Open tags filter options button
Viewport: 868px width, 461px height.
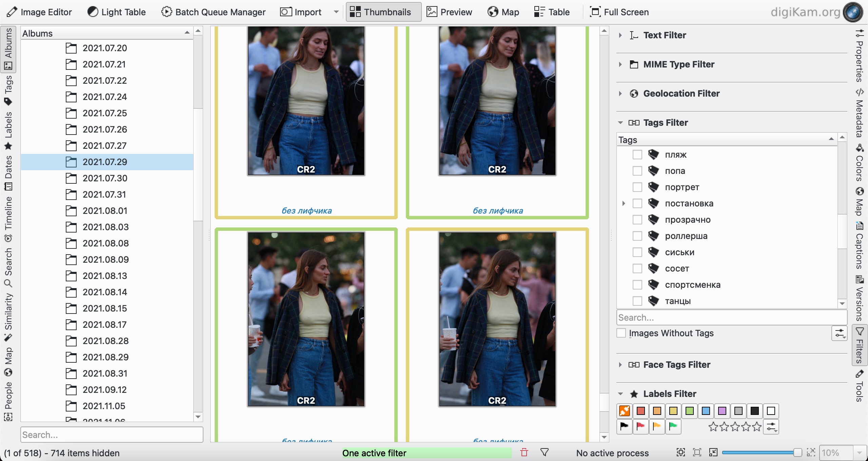pos(840,333)
